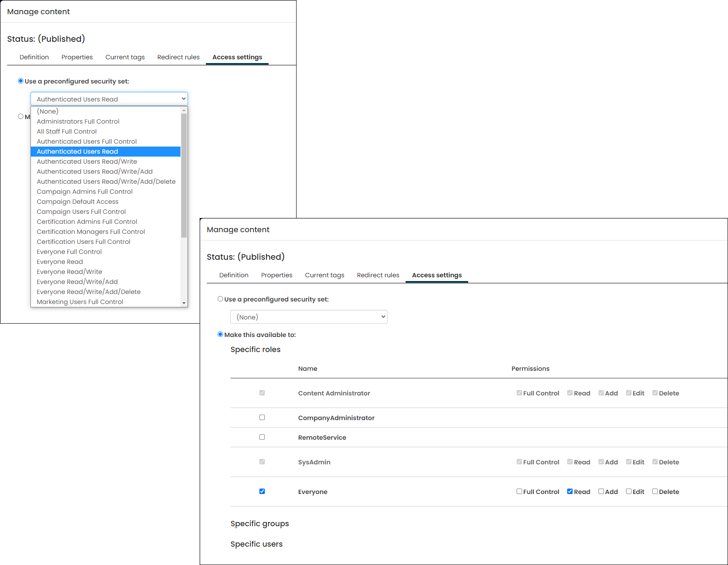Image resolution: width=728 pixels, height=565 pixels.
Task: Click the 'Name' column header
Action: [308, 369]
